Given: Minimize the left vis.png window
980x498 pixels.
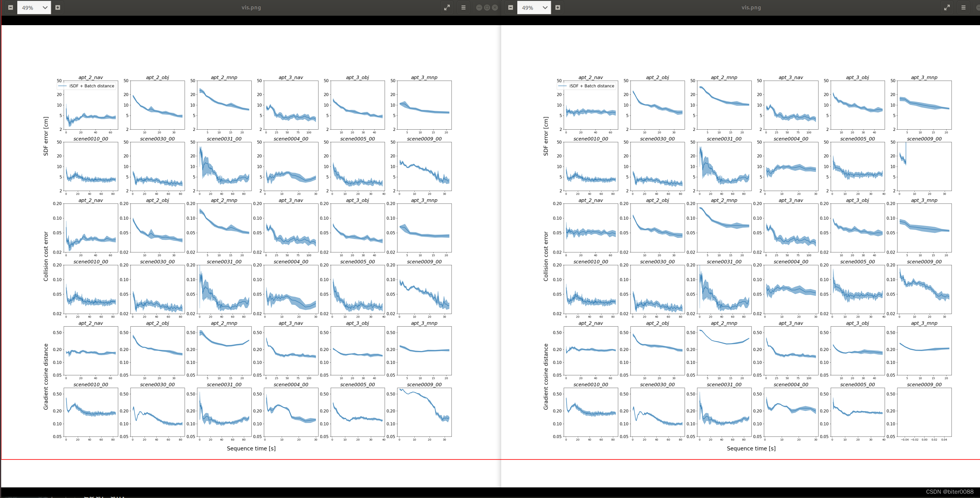Looking at the screenshot, I should (479, 7).
